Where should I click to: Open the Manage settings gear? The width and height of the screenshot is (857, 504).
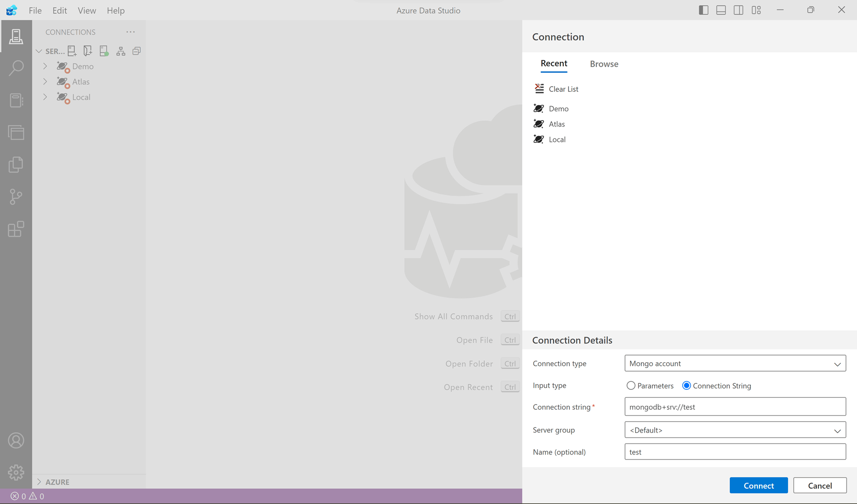(x=16, y=473)
